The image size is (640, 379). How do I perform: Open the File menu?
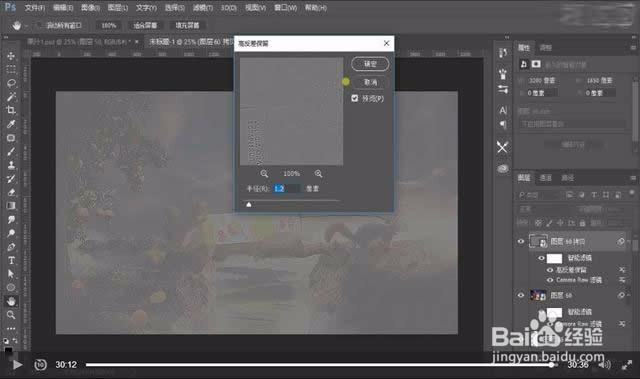tap(35, 8)
